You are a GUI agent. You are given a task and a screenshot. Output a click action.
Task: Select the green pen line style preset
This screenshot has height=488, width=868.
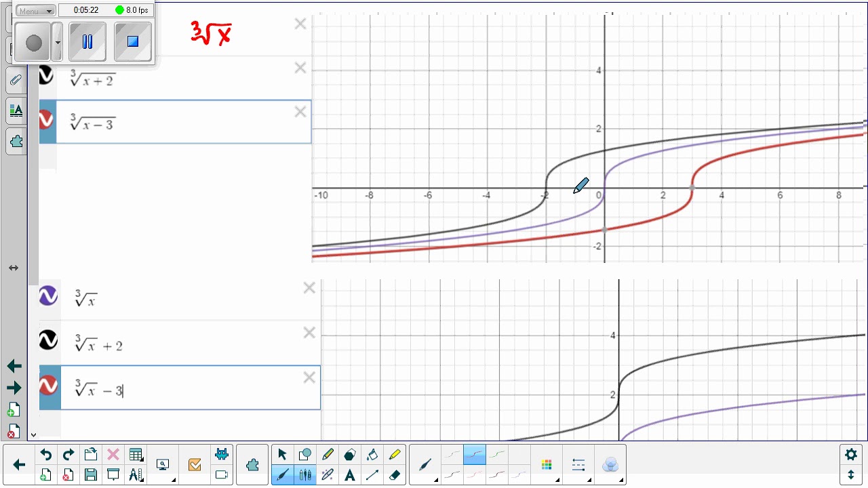(497, 455)
